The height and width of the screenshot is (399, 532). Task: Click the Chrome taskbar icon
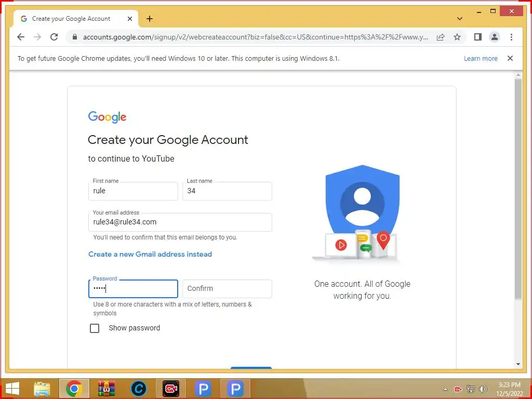[x=74, y=389]
